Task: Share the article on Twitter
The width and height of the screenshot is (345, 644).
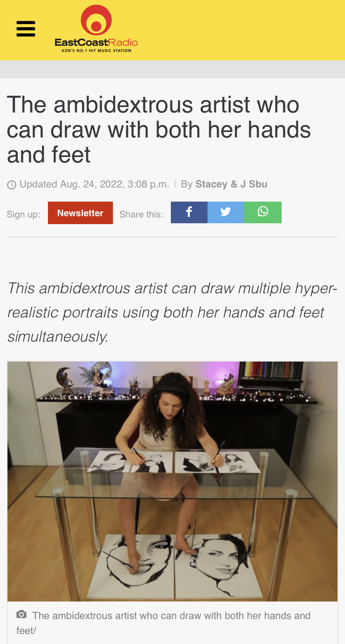Action: pyautogui.click(x=226, y=212)
